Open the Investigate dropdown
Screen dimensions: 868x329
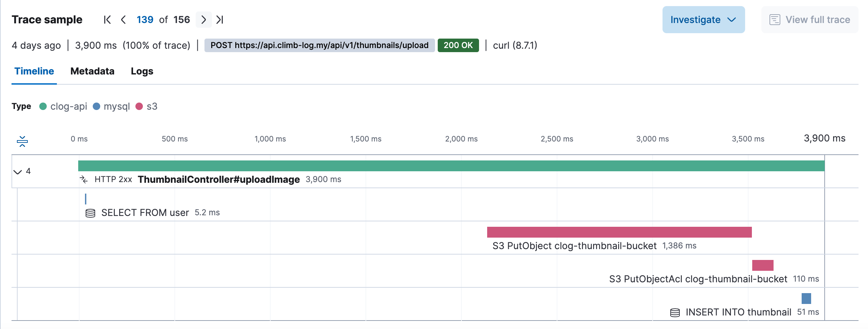(x=703, y=20)
